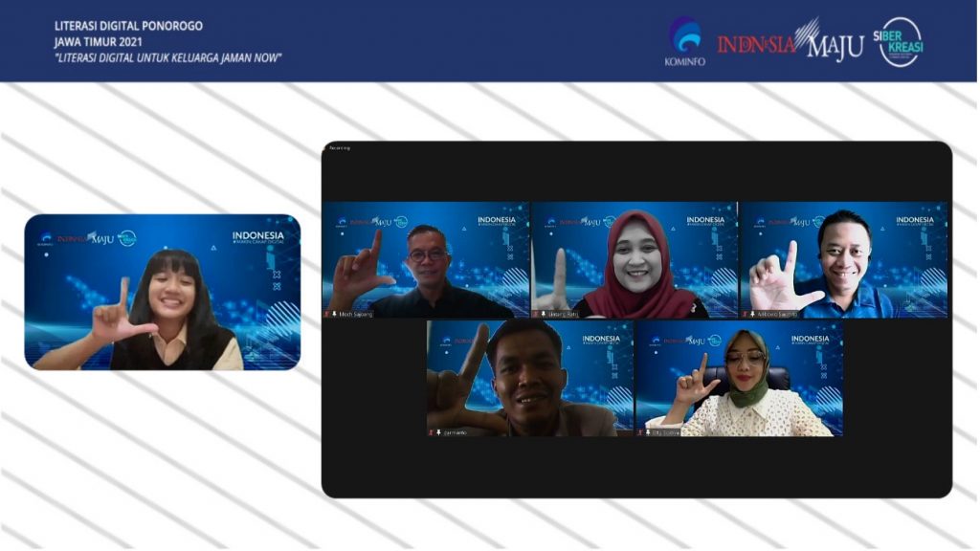Click muted mic icon on parmanto tile
Viewport: 980px width, 551px height.
[432, 432]
